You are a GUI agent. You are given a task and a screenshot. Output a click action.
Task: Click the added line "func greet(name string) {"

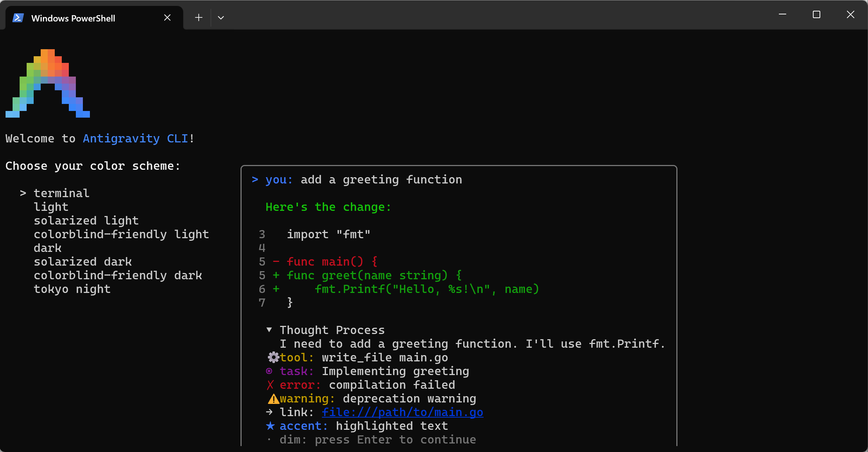point(374,275)
